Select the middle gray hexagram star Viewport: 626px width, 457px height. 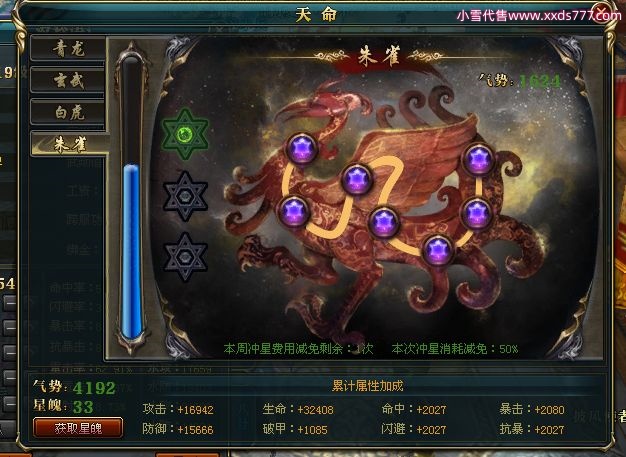click(185, 196)
